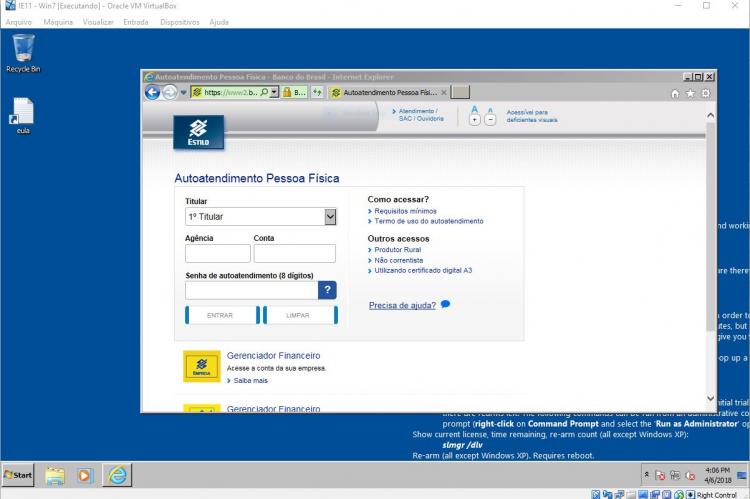The width and height of the screenshot is (750, 499).
Task: Show hidden tray icons arrow in taskbar
Action: click(x=647, y=475)
